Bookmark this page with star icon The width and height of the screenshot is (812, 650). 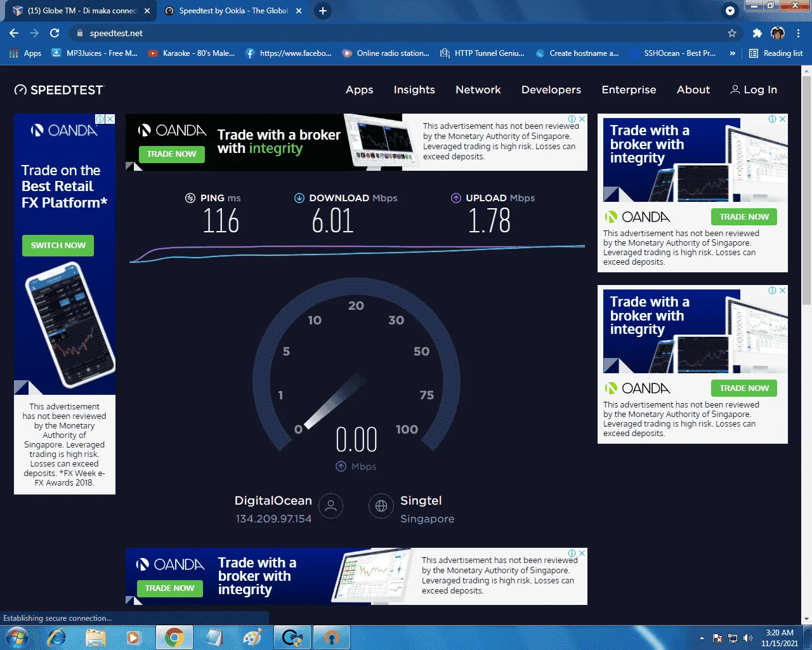point(732,33)
